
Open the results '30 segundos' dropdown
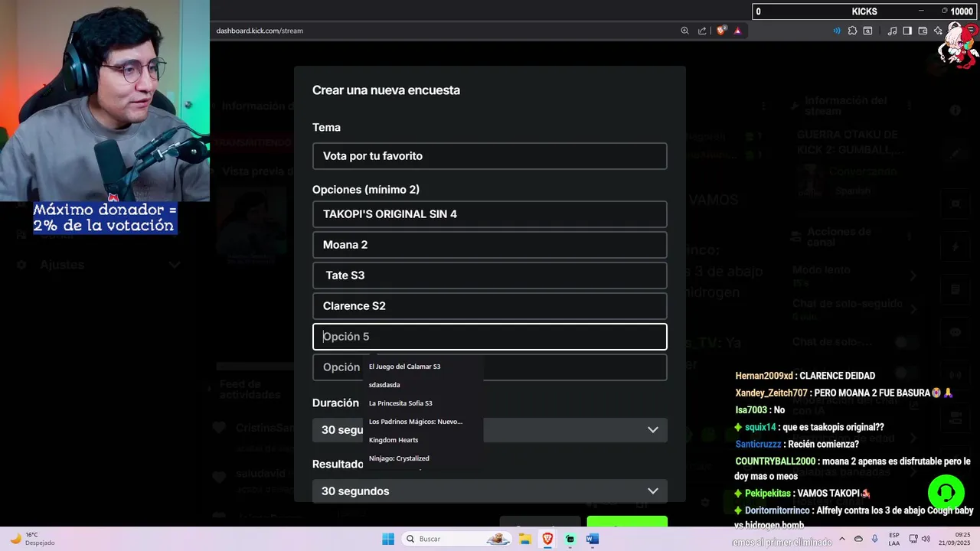[x=489, y=491]
